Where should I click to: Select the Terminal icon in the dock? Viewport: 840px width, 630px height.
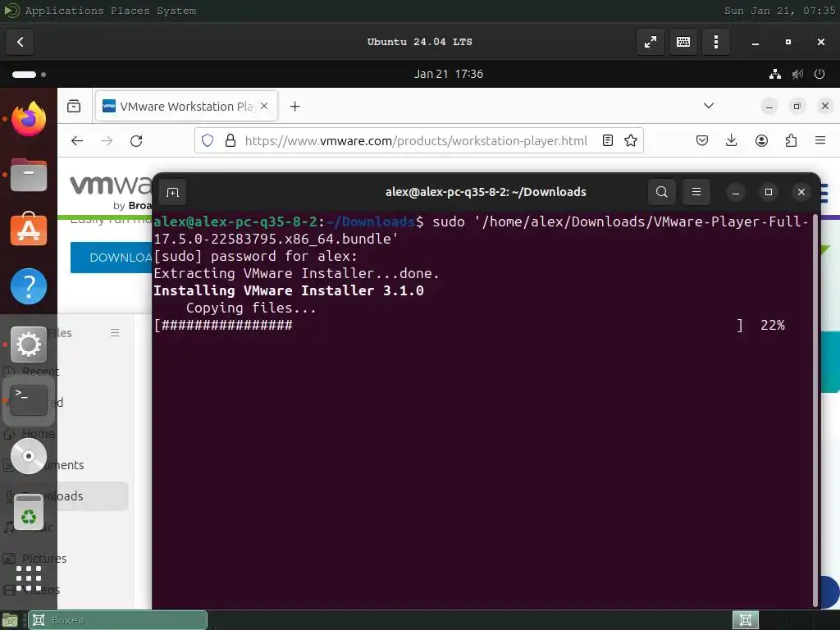point(29,400)
